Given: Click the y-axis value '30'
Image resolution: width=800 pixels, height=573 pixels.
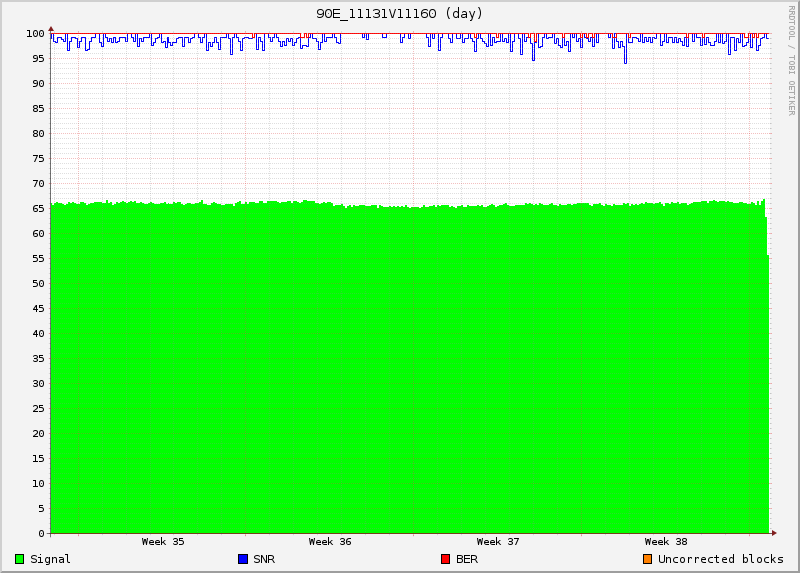Looking at the screenshot, I should 38,384.
